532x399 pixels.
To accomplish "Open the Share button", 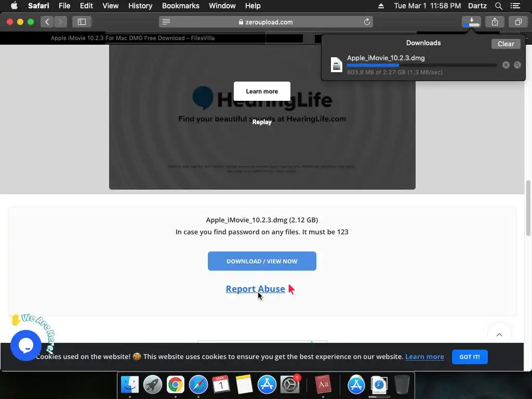I will 495,22.
